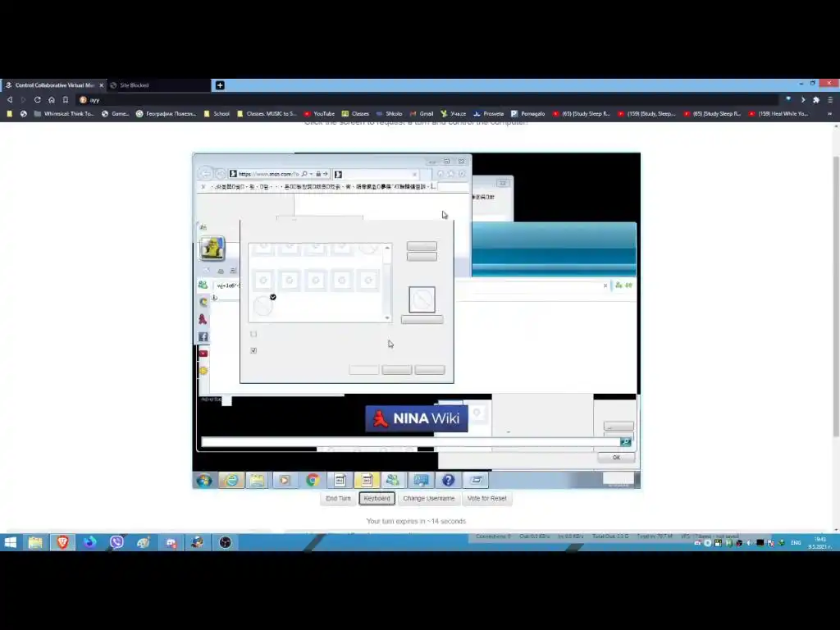Open the extensions puzzle icon
The height and width of the screenshot is (630, 840).
pos(816,99)
